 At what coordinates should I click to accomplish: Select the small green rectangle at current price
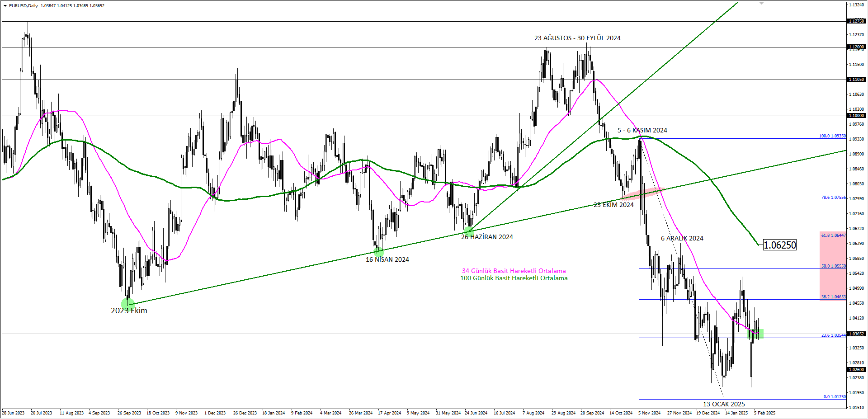[756, 334]
